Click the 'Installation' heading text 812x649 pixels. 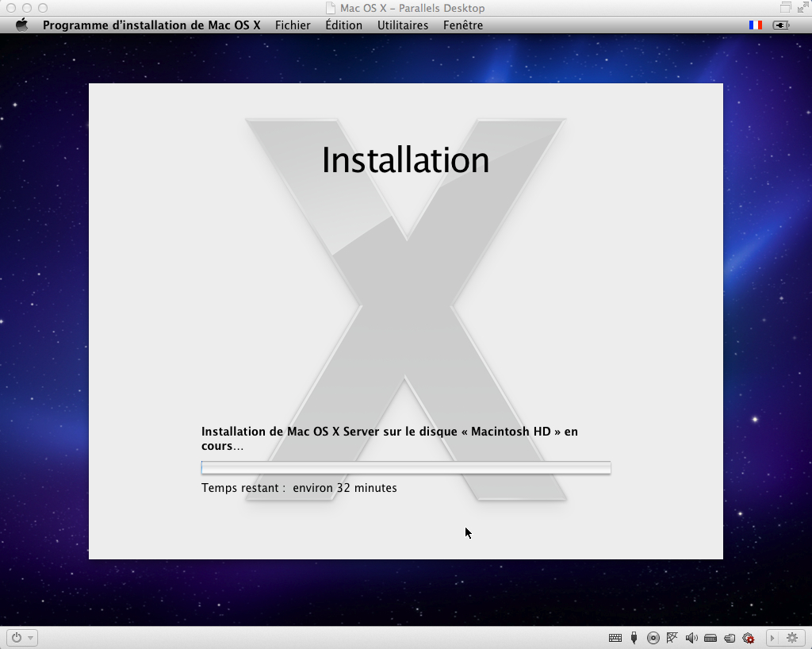point(405,160)
